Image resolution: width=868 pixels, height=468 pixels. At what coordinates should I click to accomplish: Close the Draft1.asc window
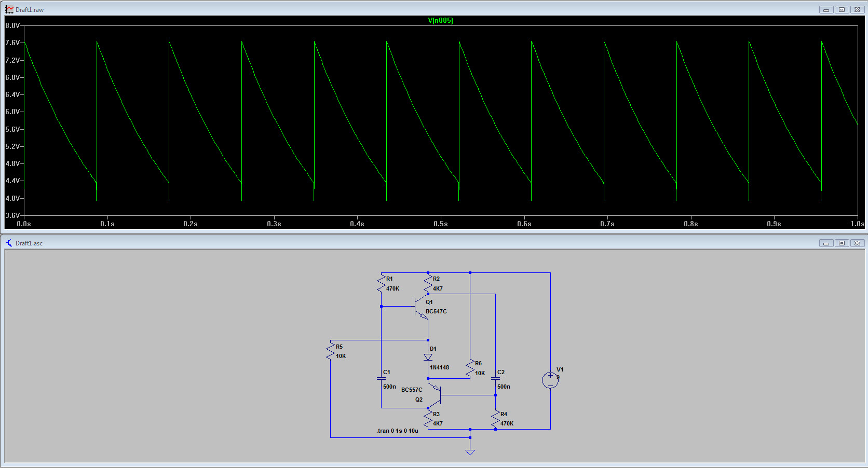click(857, 243)
